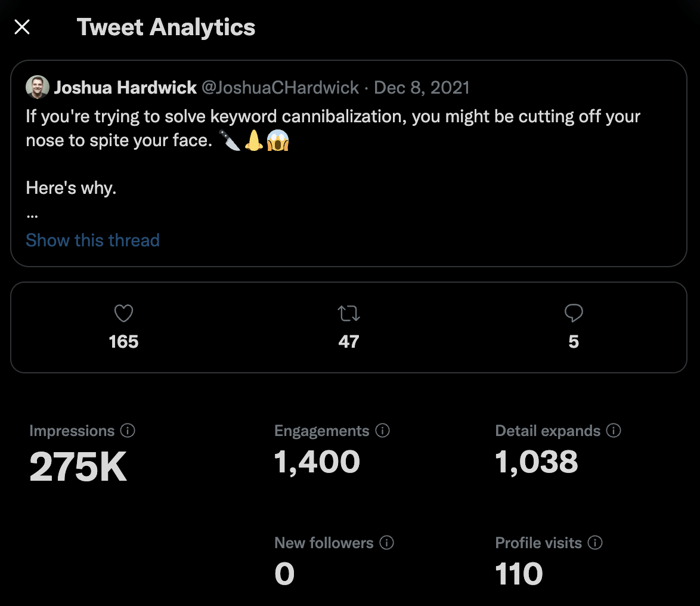The height and width of the screenshot is (606, 700).
Task: Select the 110 profile visits value
Action: click(x=518, y=573)
